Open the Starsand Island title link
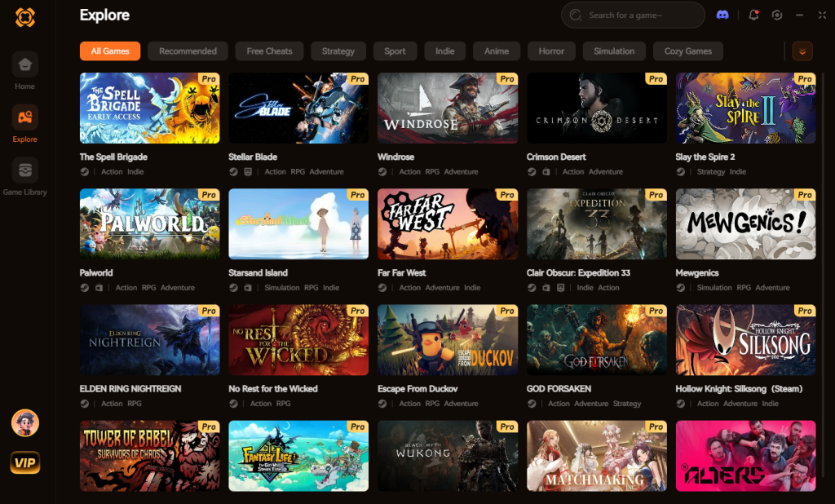 tap(258, 272)
